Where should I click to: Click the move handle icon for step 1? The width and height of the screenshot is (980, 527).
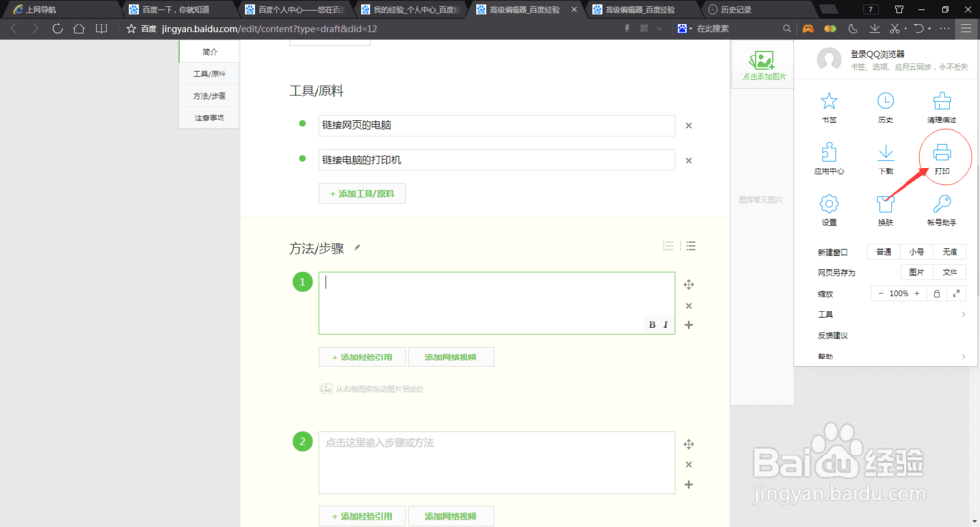click(x=689, y=285)
